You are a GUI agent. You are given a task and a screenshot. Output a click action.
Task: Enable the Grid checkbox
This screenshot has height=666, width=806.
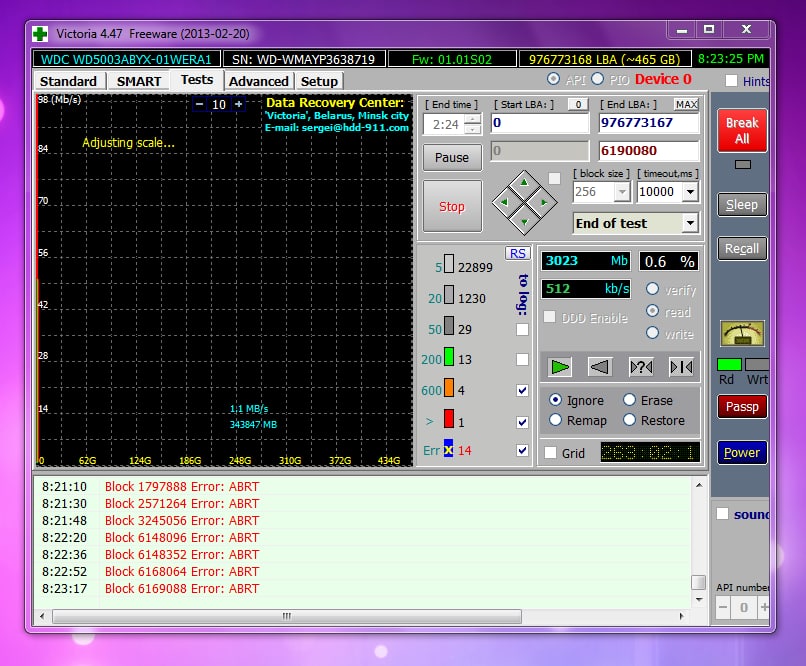tap(551, 453)
